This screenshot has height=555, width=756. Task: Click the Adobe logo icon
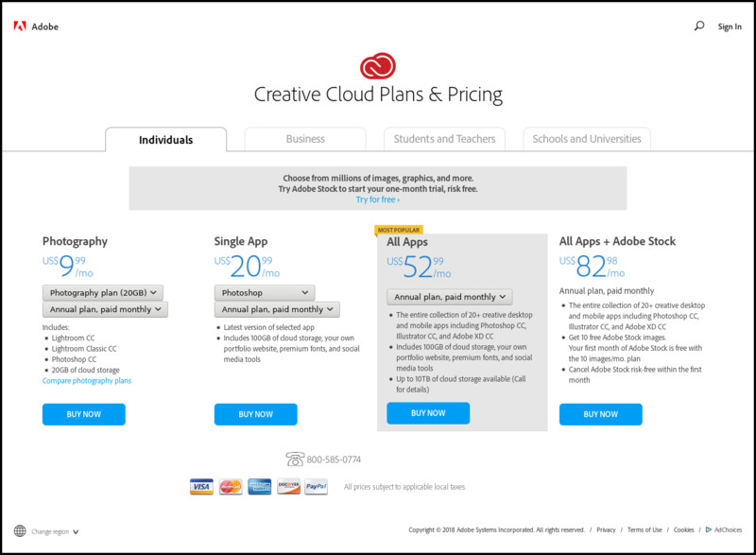[x=20, y=26]
